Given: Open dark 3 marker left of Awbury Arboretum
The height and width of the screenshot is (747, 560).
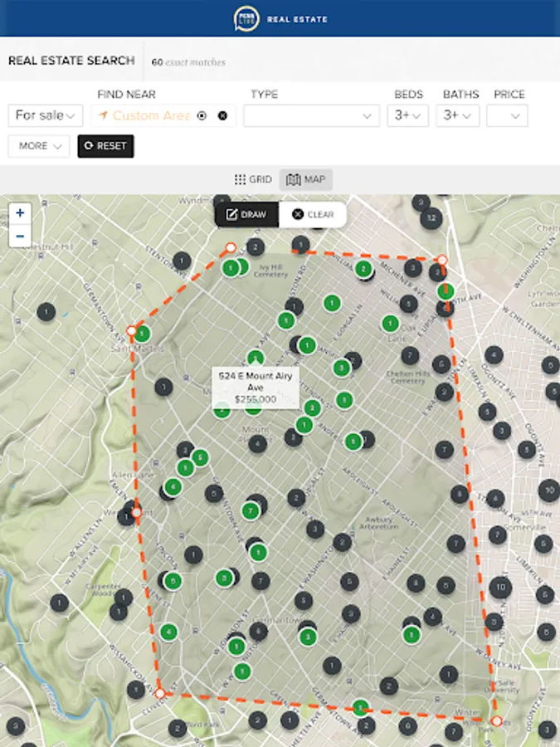Looking at the screenshot, I should (315, 529).
